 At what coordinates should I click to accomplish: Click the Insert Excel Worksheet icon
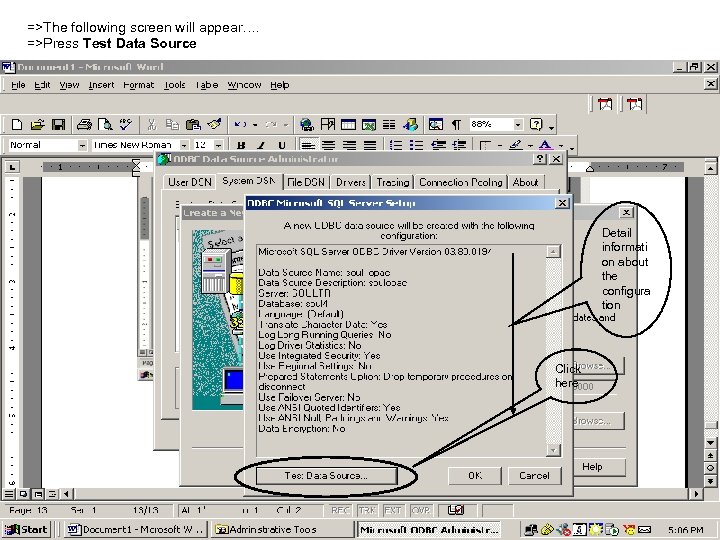tap(369, 124)
